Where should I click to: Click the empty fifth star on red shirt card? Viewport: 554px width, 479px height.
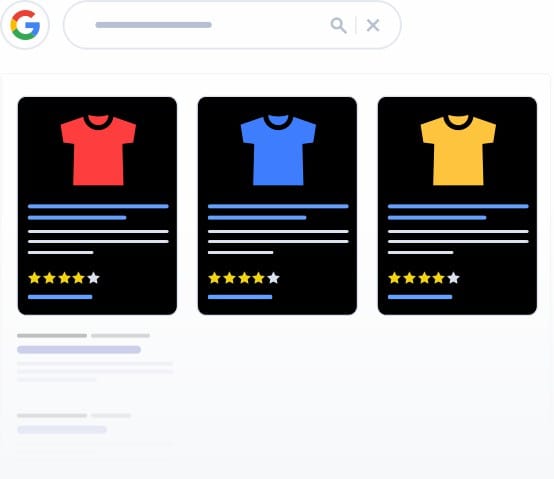pyautogui.click(x=93, y=278)
